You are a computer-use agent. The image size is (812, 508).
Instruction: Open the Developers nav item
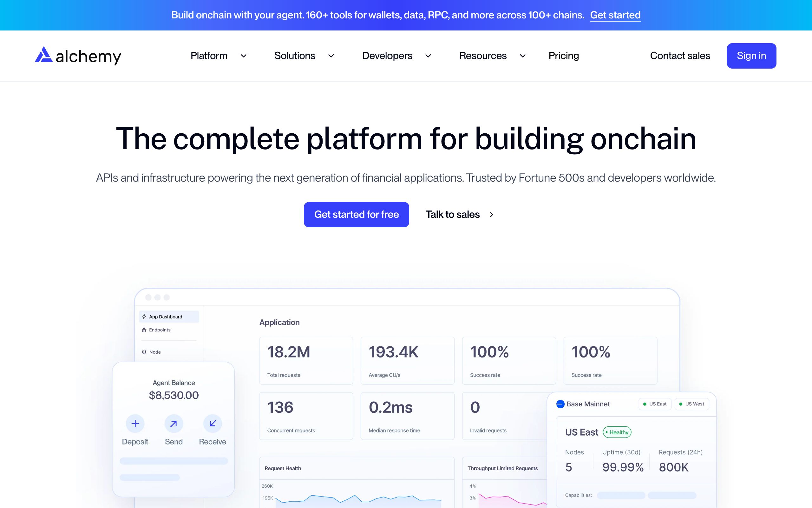pyautogui.click(x=387, y=56)
